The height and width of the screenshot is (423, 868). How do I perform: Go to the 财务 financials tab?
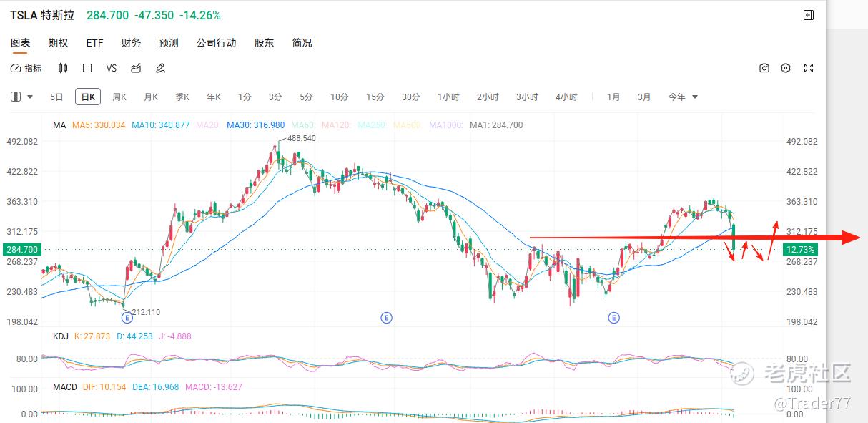click(x=131, y=43)
